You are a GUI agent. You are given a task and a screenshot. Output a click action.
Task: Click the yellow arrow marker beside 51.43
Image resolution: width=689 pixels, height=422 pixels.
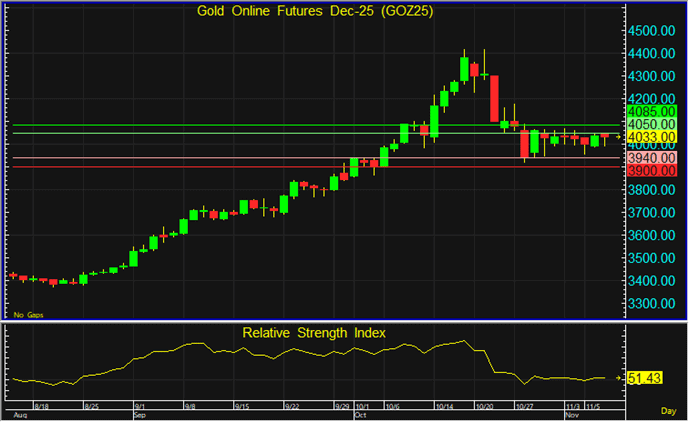tap(619, 379)
